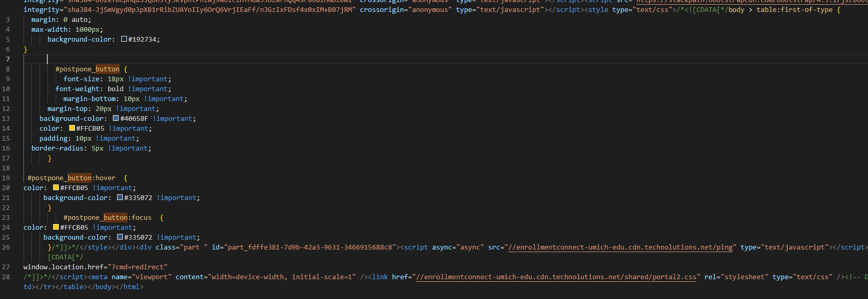The image size is (868, 299).
Task: Follow the technolutions.net/ping script URL
Action: pyautogui.click(x=620, y=247)
